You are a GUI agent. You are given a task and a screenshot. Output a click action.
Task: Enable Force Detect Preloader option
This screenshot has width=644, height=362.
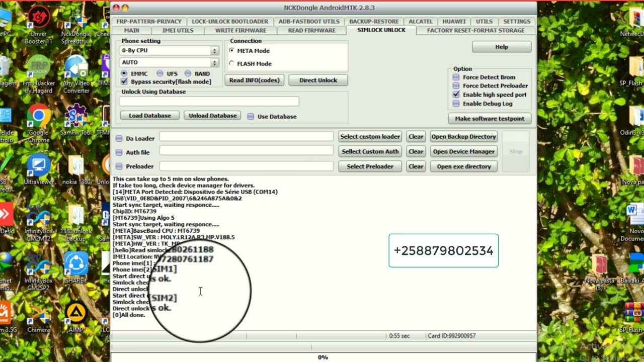pyautogui.click(x=456, y=86)
